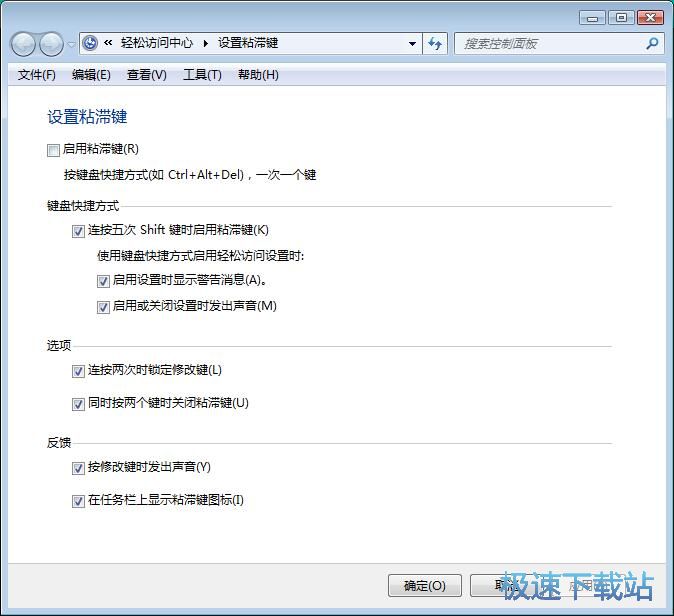Click the magnifier search icon
Viewport: 674px width, 616px height.
[x=652, y=44]
